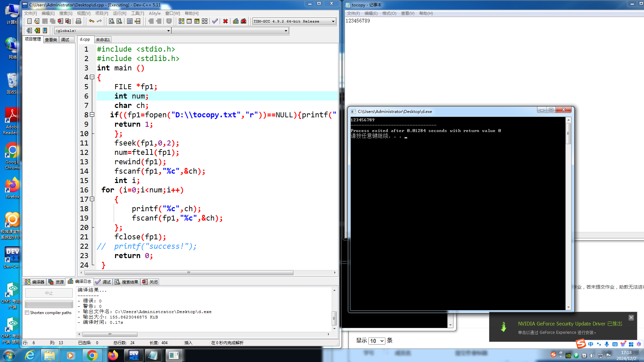Collapse the for-loop fold at line 17
644x362 pixels.
(92, 199)
